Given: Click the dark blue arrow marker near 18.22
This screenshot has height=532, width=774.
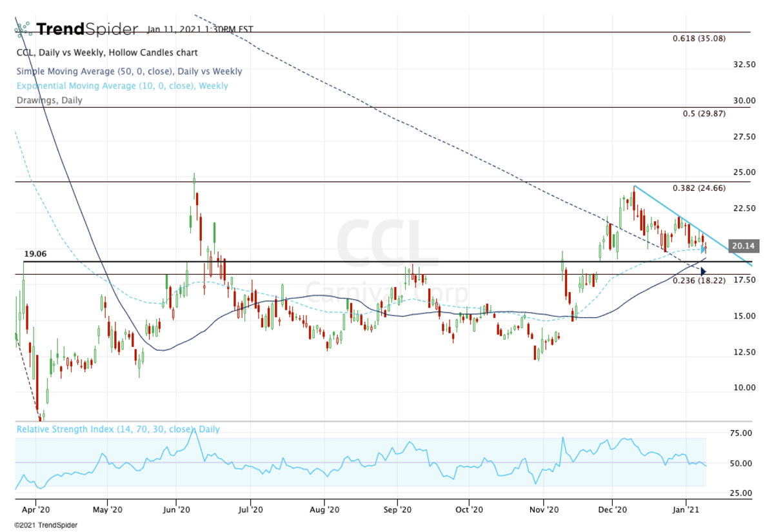Looking at the screenshot, I should click(704, 271).
